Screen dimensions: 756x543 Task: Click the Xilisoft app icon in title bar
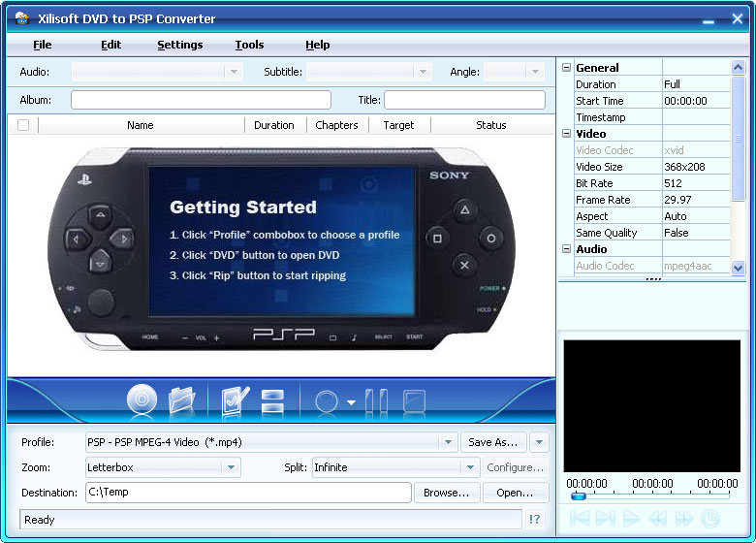point(22,18)
